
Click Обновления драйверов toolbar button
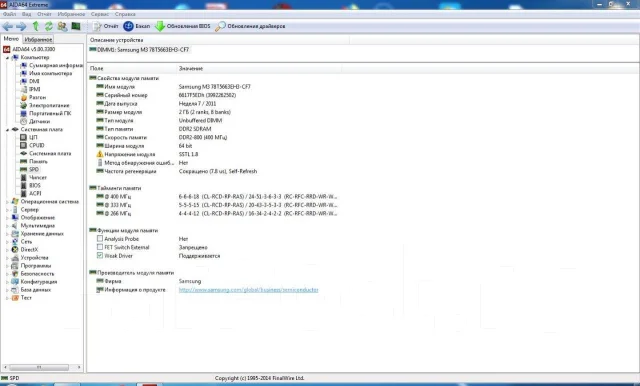tap(250, 26)
